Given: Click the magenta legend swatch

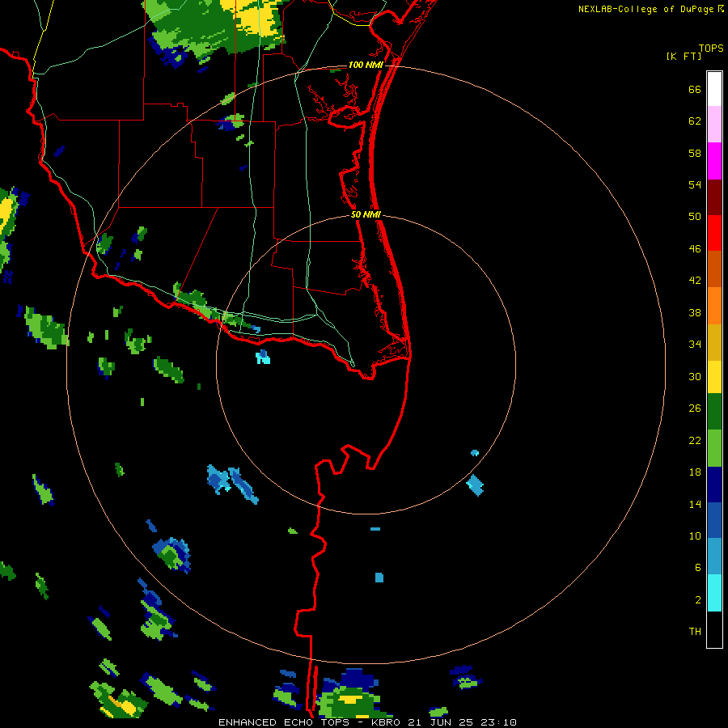Looking at the screenshot, I should click(714, 161).
